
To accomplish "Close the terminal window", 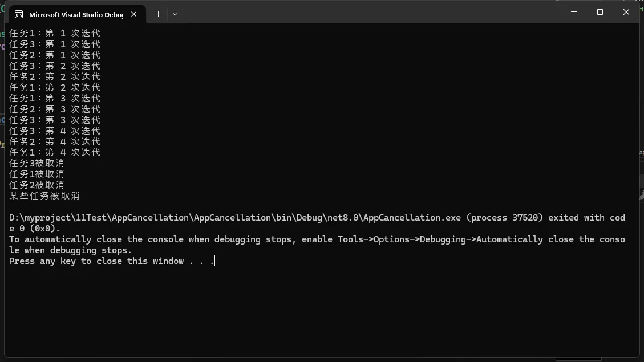I will click(626, 12).
